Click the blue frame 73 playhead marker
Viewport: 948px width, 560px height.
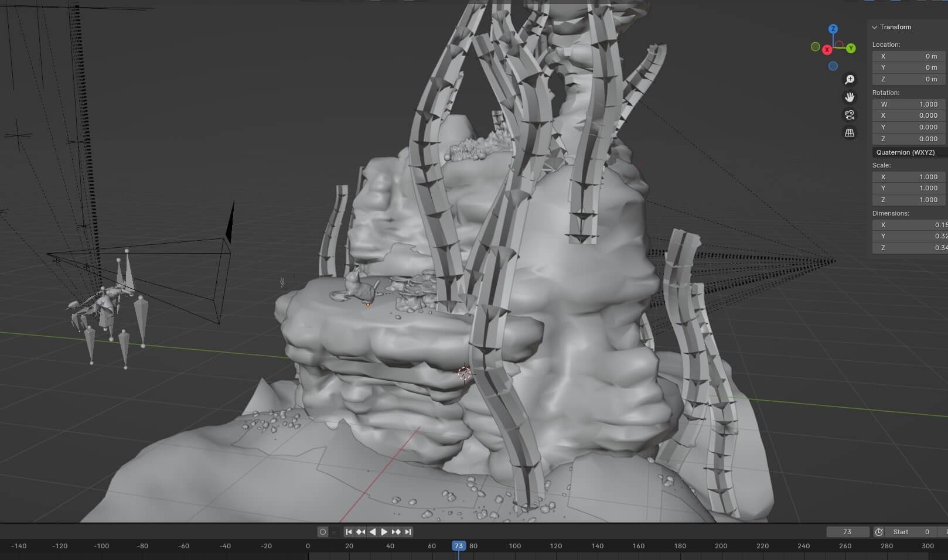coord(459,546)
